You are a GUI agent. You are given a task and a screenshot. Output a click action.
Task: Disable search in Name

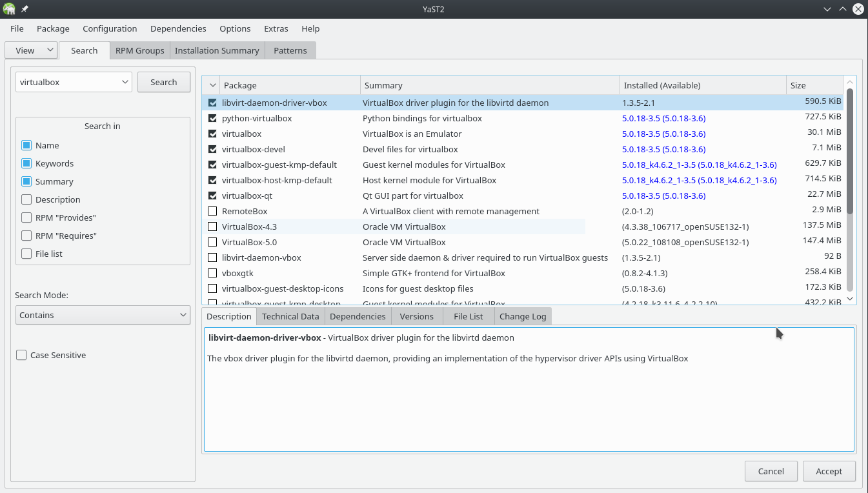[26, 145]
